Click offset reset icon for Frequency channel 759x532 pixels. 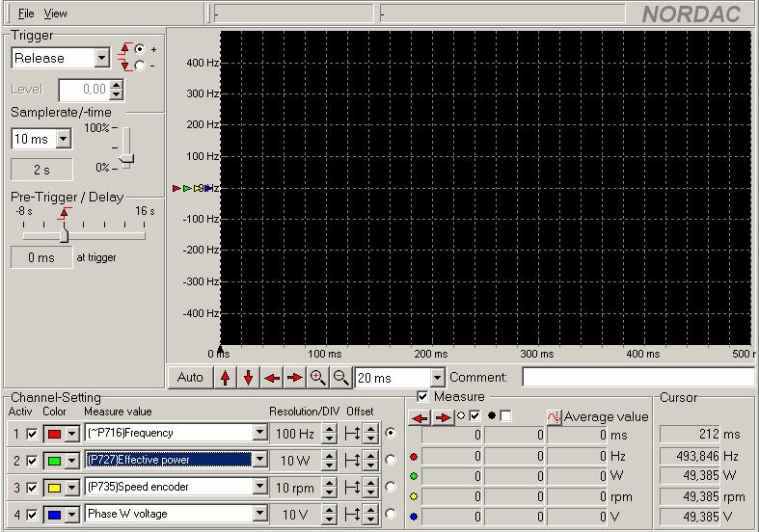[352, 434]
